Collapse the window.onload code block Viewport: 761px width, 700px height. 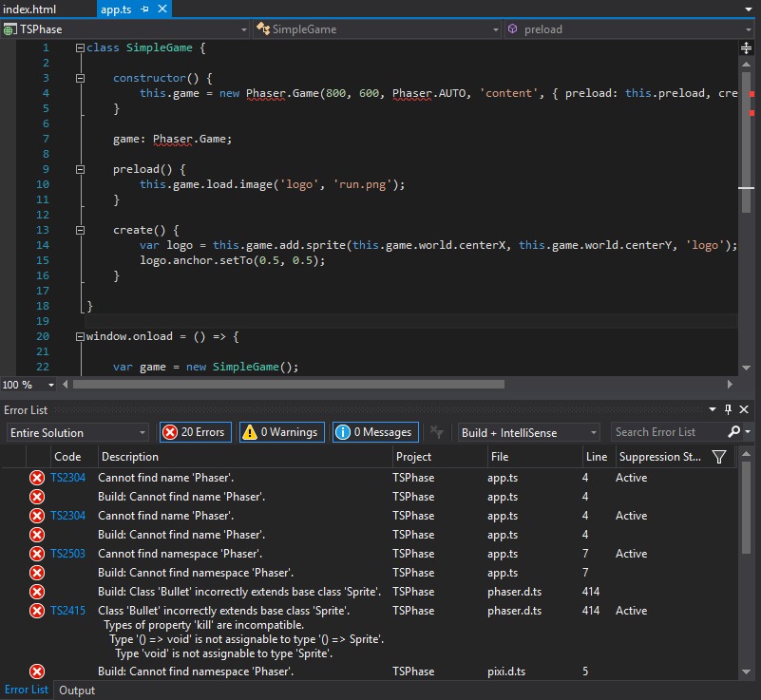tap(80, 336)
